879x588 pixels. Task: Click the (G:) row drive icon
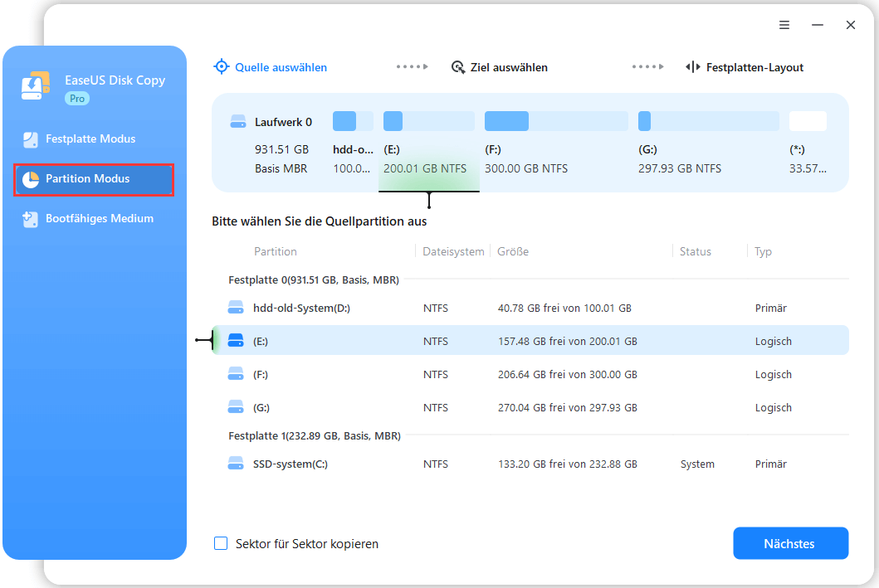click(236, 406)
